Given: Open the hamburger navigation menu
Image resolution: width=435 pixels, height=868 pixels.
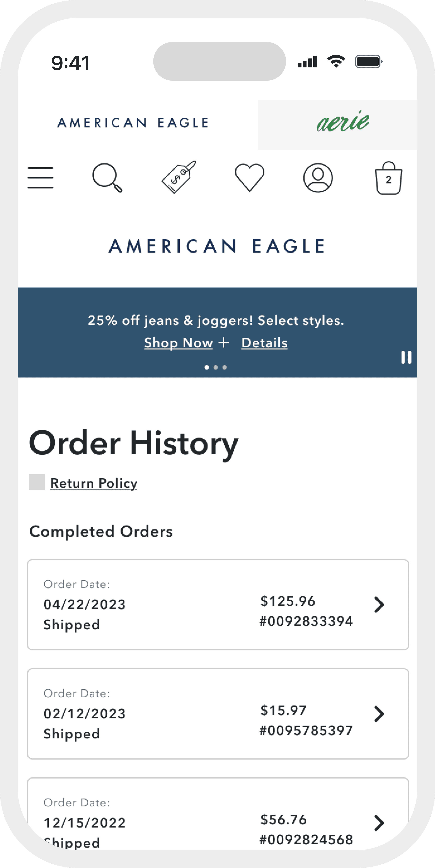Looking at the screenshot, I should [x=40, y=178].
